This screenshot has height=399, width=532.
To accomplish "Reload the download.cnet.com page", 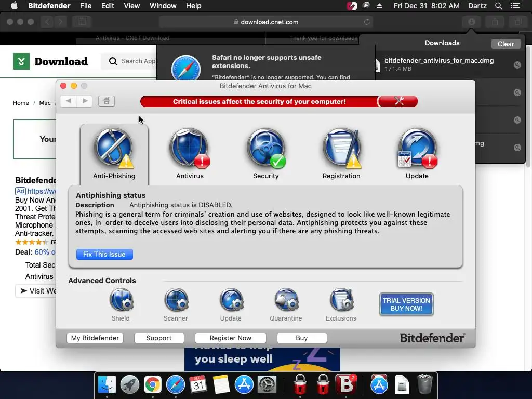I will pyautogui.click(x=367, y=22).
